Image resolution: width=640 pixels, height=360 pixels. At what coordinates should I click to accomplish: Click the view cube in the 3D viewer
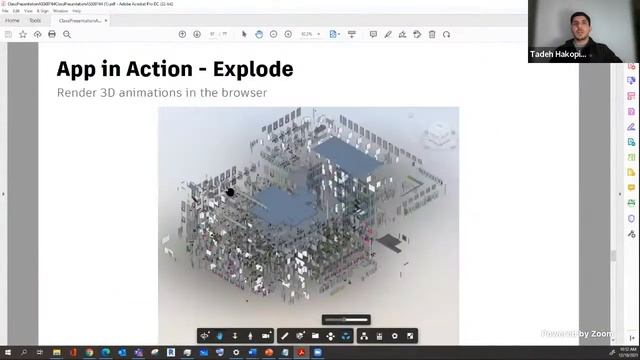click(x=440, y=135)
